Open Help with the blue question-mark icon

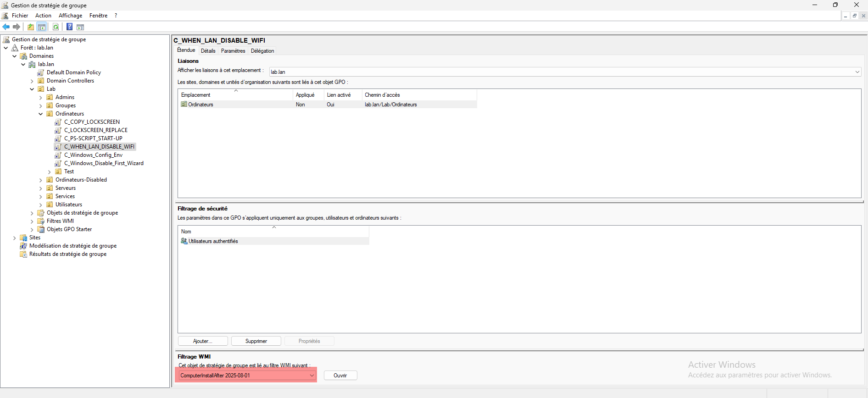(x=69, y=27)
